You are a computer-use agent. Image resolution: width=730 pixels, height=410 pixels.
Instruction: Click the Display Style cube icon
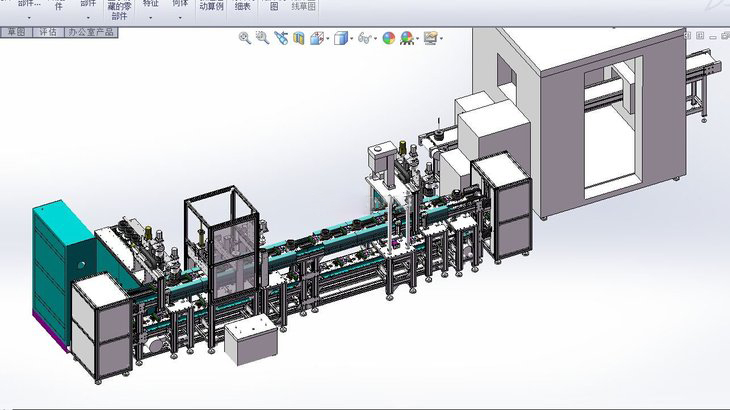[340, 38]
